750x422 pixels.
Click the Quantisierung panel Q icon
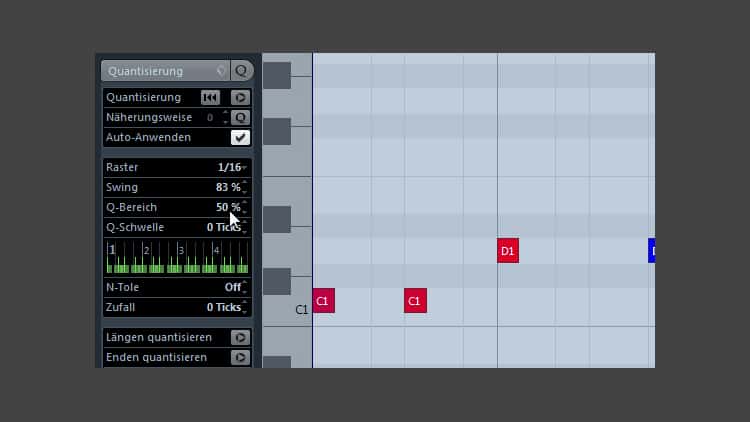pos(242,71)
